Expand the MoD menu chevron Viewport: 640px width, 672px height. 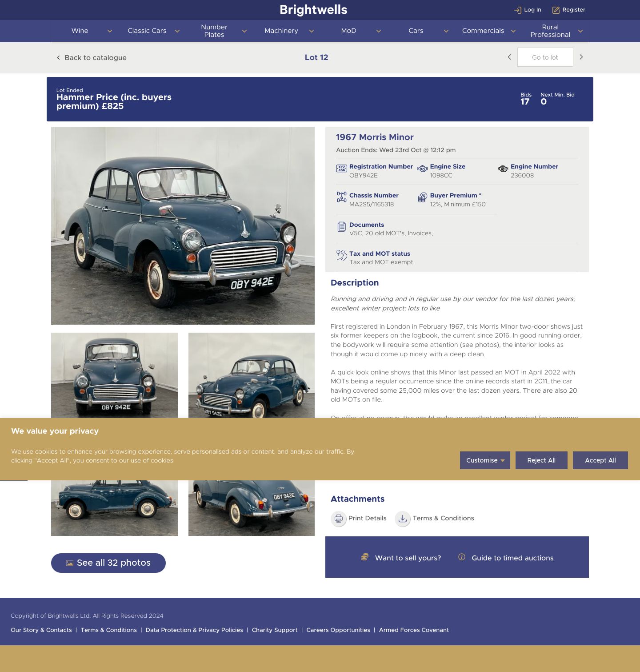click(379, 31)
